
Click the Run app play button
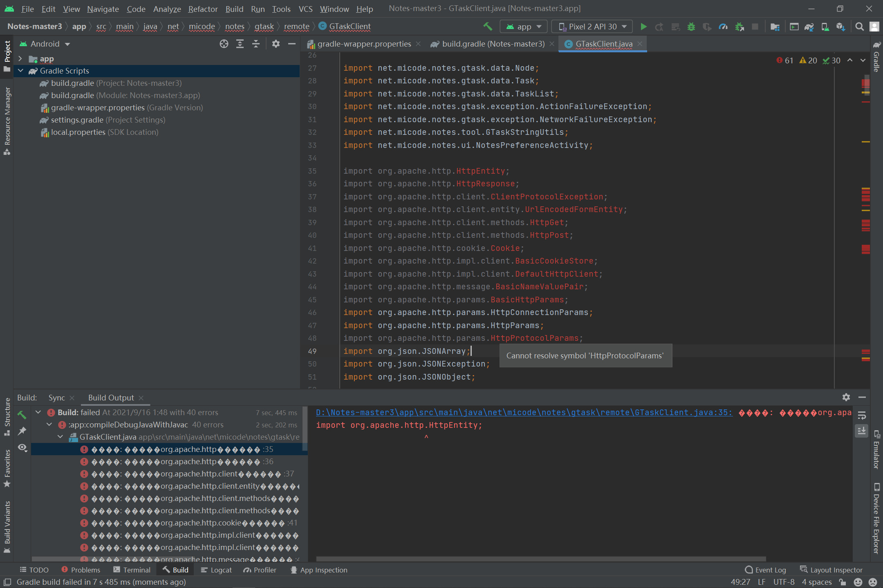pyautogui.click(x=643, y=27)
